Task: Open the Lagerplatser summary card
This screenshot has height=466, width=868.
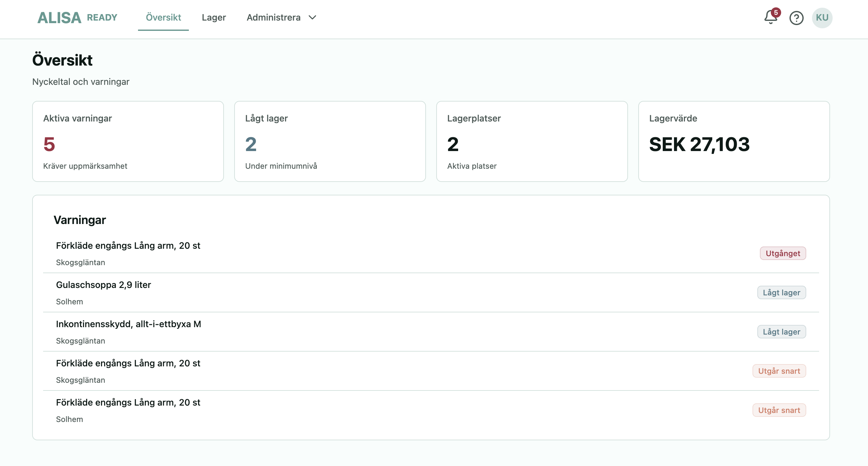Action: coord(532,141)
